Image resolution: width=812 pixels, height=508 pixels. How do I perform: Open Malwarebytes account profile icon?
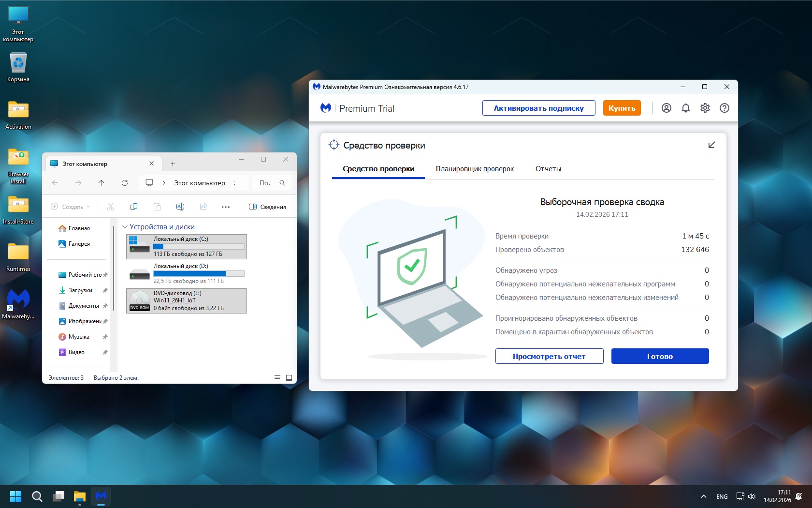click(x=666, y=108)
